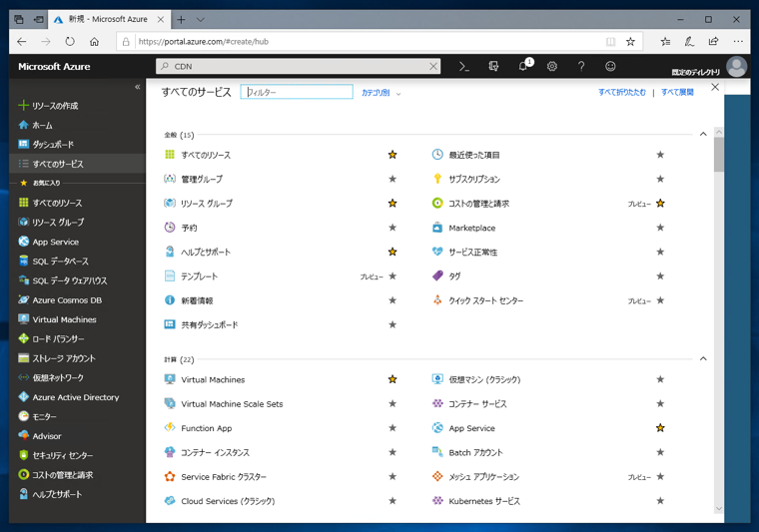Click the browser address bar URL
Viewport: 759px width, 532px height.
click(x=204, y=42)
